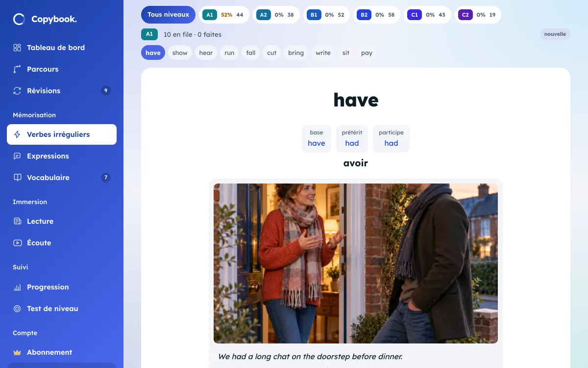
Task: Click the Vocabulaire badge showing 7
Action: point(106,178)
